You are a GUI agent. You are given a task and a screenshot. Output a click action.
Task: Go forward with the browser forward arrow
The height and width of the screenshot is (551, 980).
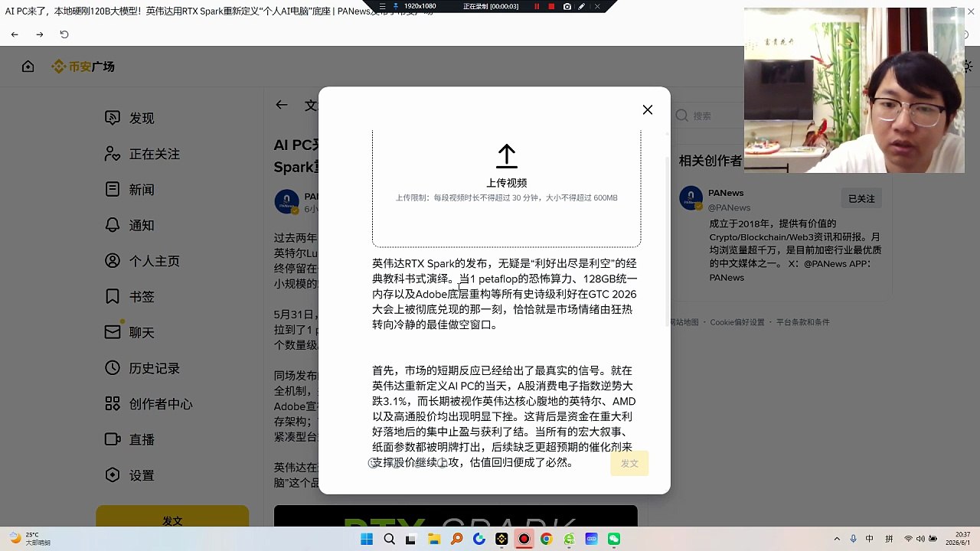[40, 34]
